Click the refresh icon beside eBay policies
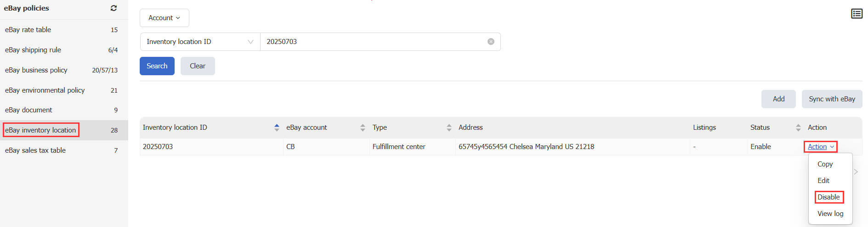 point(113,8)
